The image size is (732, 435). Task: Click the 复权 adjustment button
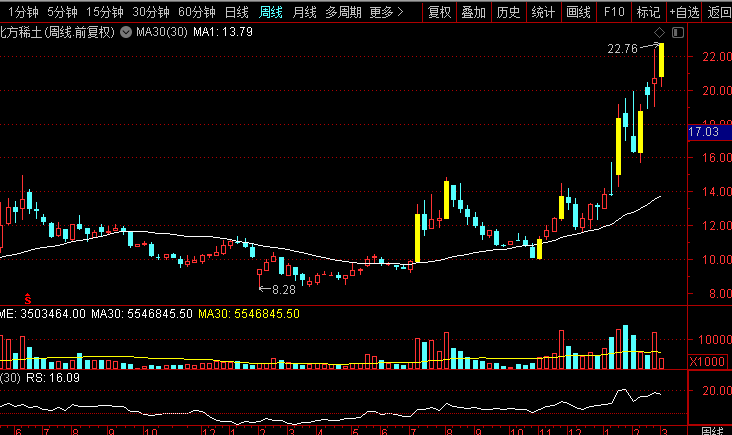coord(440,12)
